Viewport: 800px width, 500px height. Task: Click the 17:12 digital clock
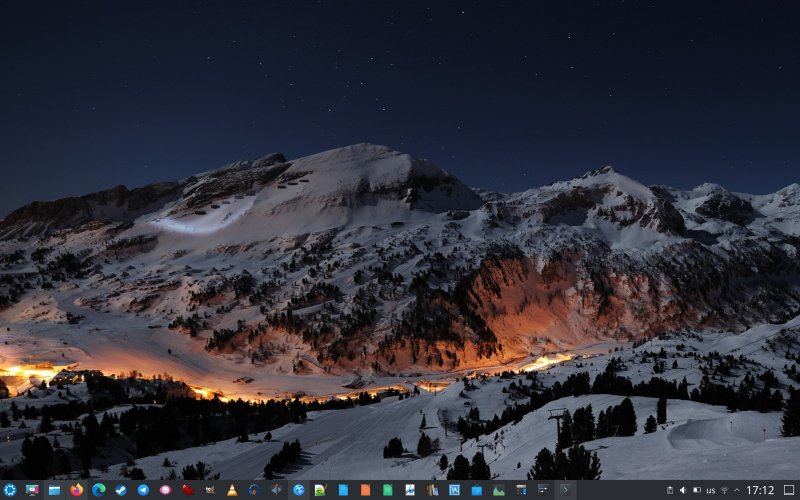(x=760, y=490)
